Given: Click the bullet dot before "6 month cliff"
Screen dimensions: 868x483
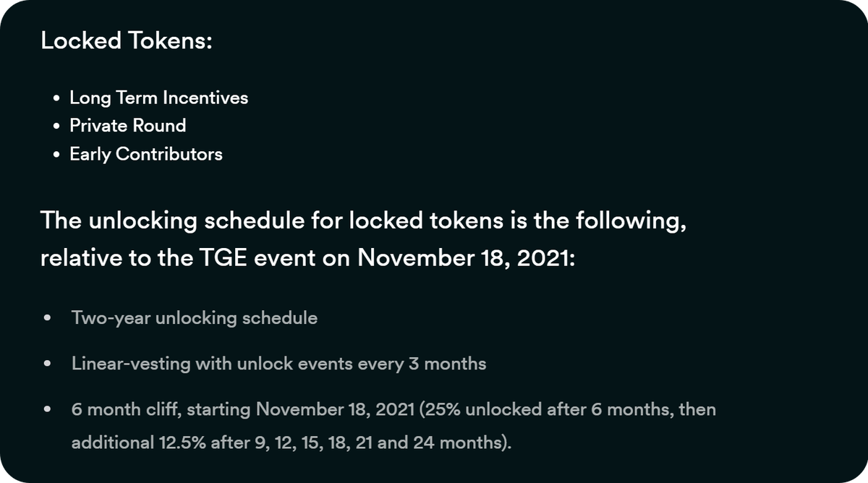Looking at the screenshot, I should coord(47,410).
